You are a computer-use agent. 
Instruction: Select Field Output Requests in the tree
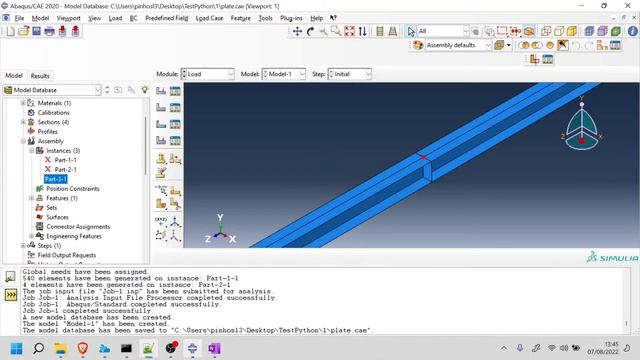(67, 255)
